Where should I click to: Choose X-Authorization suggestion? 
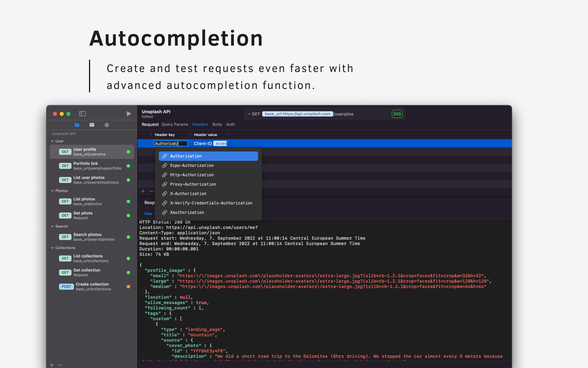click(x=208, y=194)
